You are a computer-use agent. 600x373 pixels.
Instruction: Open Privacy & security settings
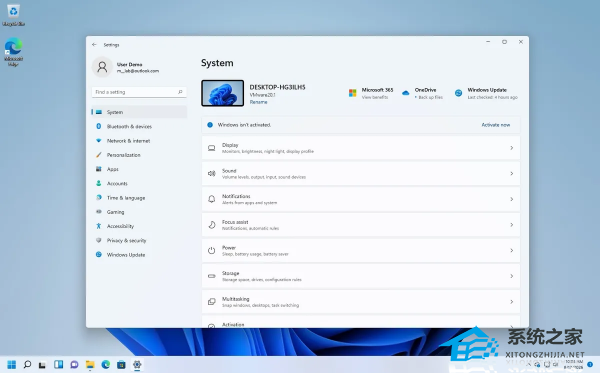pos(139,241)
